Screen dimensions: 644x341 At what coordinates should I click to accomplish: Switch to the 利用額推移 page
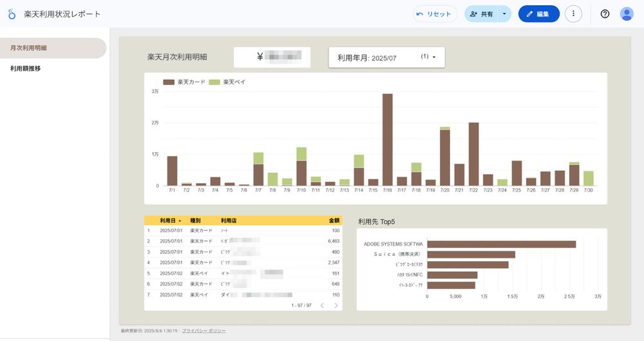(26, 69)
